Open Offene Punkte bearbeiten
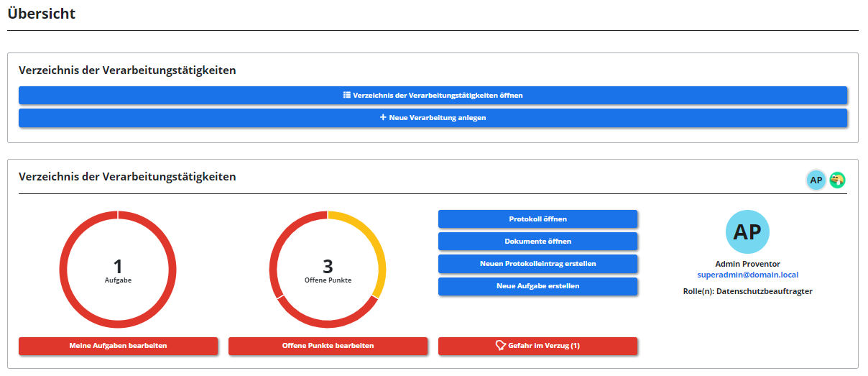The height and width of the screenshot is (376, 868). [x=328, y=346]
